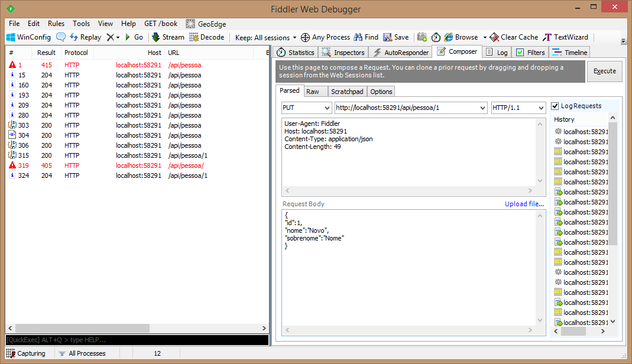Click the Execute button
The image size is (632, 364).
605,71
